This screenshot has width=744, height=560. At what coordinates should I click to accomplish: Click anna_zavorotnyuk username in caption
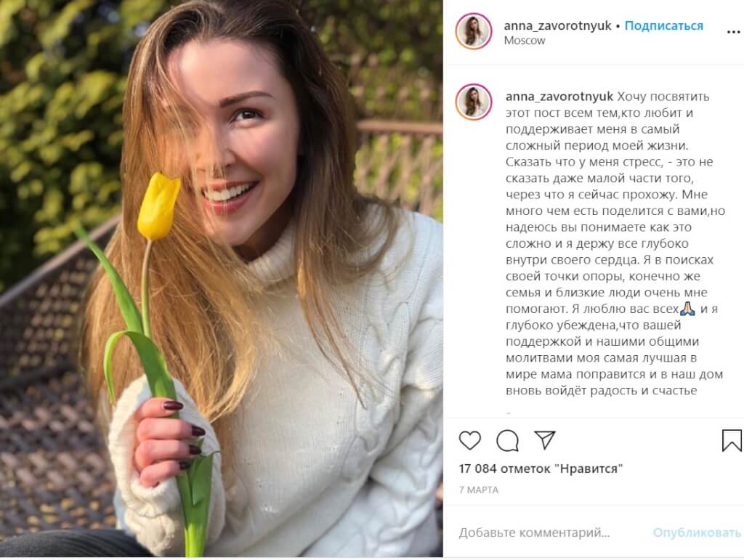[559, 97]
